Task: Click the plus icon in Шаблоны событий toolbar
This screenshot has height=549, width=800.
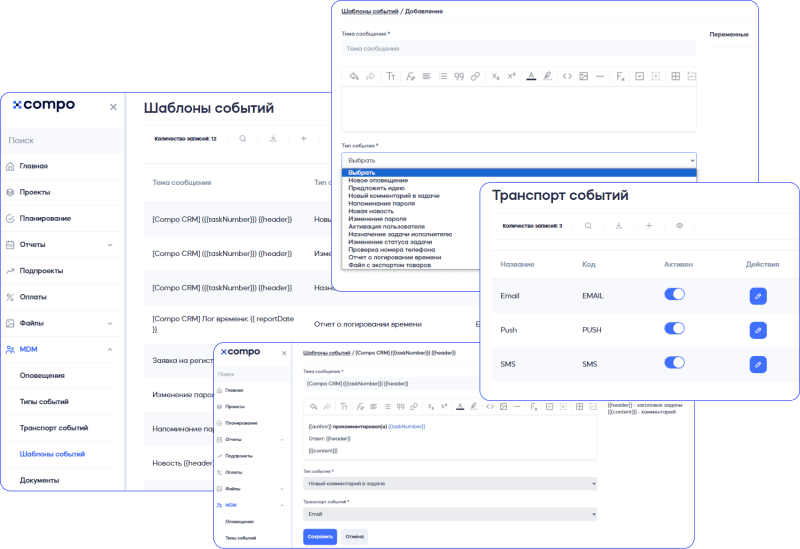Action: 303,139
